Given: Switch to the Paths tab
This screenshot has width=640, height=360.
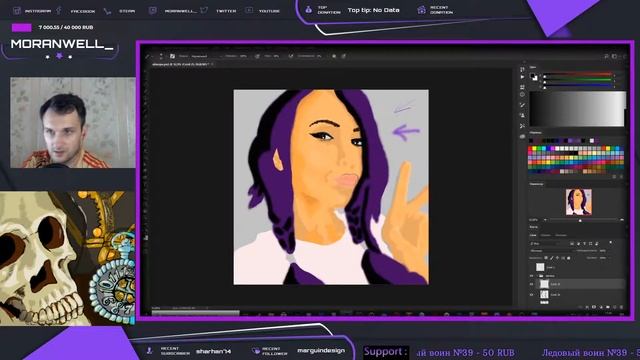Looking at the screenshot, I should coord(561,235).
